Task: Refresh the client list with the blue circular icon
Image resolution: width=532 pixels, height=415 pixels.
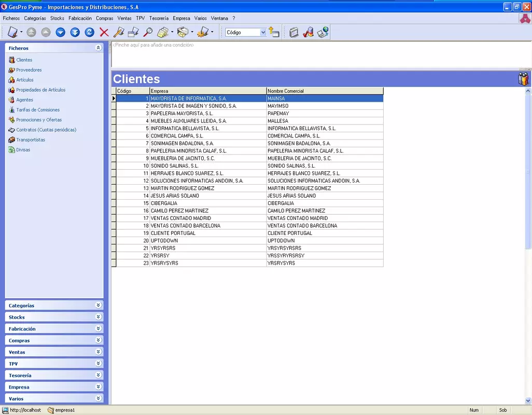Action: [x=90, y=32]
